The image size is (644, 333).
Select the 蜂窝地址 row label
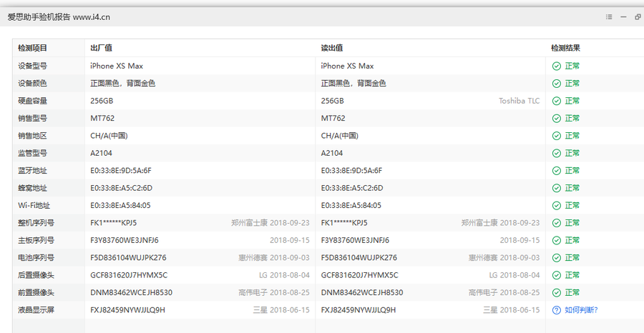coord(32,188)
